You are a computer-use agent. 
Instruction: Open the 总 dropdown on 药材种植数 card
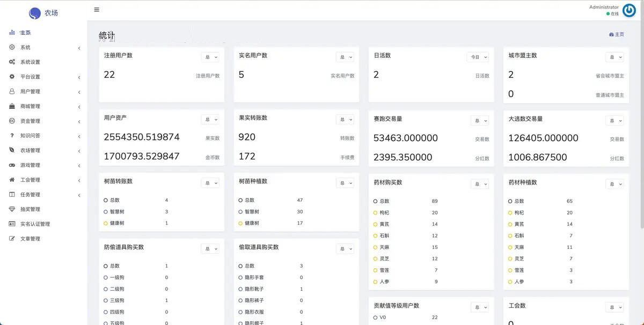point(614,183)
